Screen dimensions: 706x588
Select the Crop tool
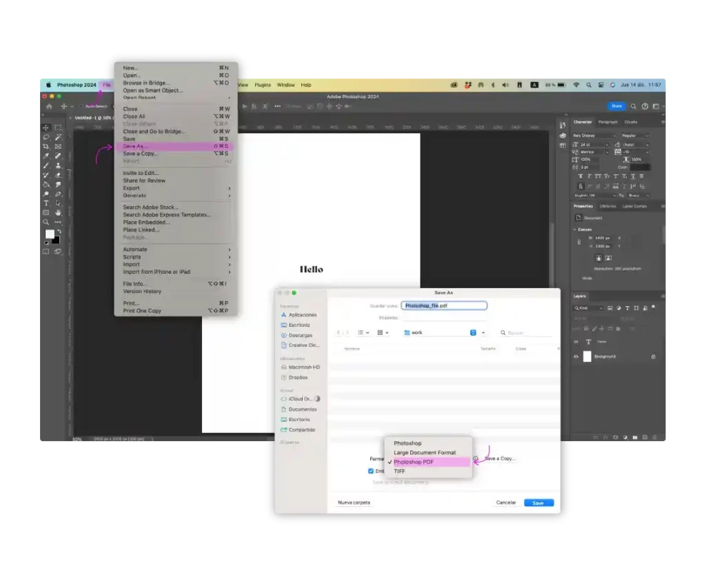pos(46,146)
